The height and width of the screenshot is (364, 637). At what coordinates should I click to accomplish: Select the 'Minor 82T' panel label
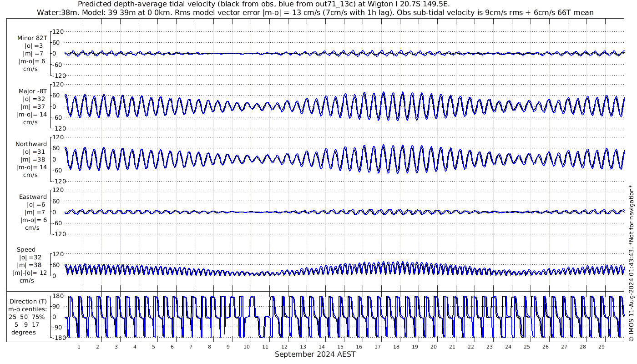[32, 38]
